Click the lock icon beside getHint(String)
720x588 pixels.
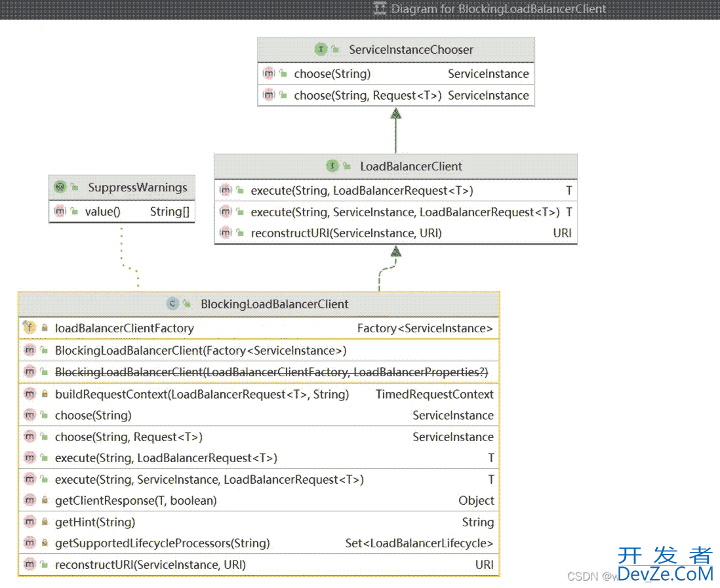pos(45,522)
